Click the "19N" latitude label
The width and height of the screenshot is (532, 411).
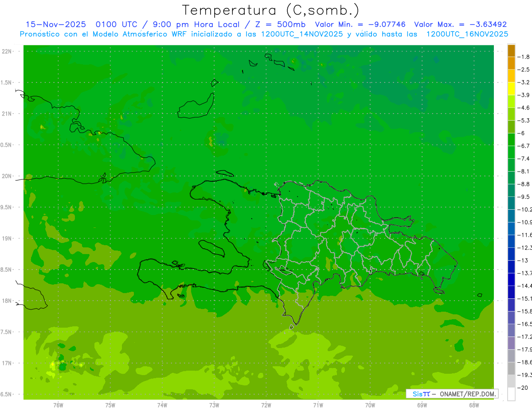click(7, 239)
